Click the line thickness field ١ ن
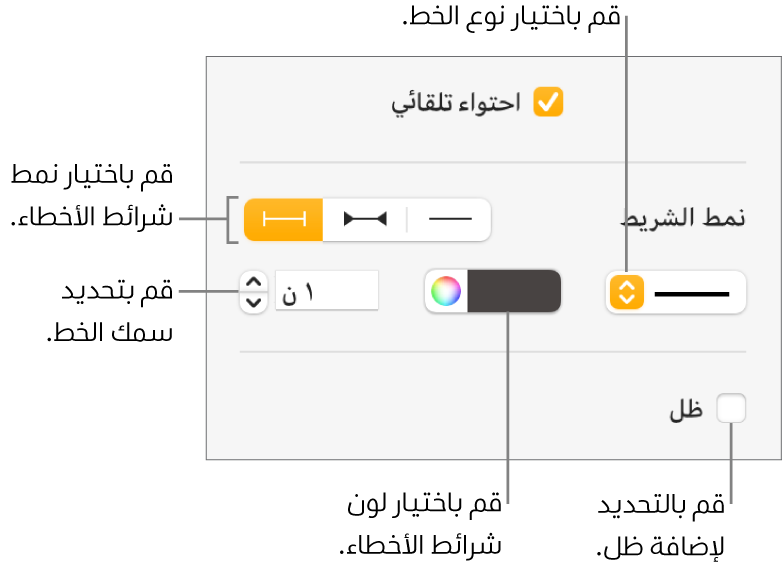Image resolution: width=782 pixels, height=569 pixels. pos(327,293)
